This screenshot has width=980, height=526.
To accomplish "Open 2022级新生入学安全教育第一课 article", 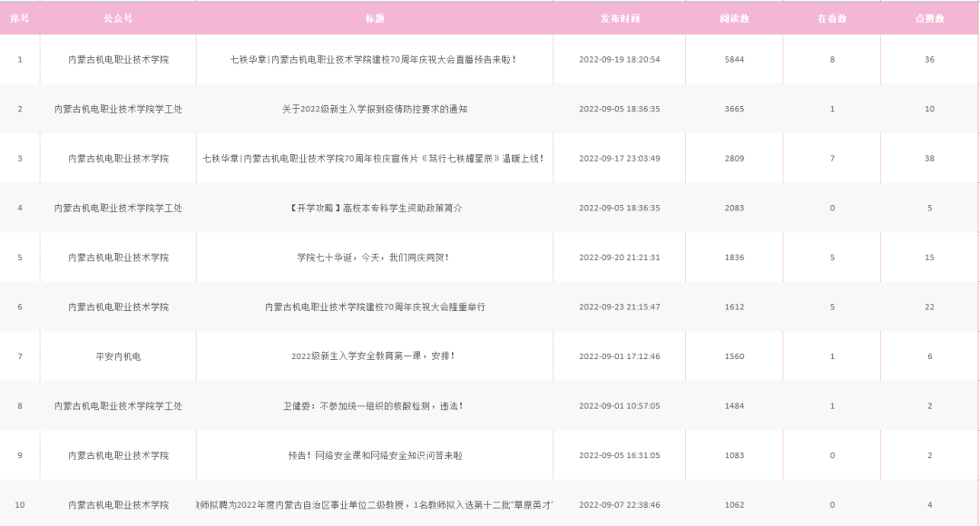I will [x=374, y=356].
